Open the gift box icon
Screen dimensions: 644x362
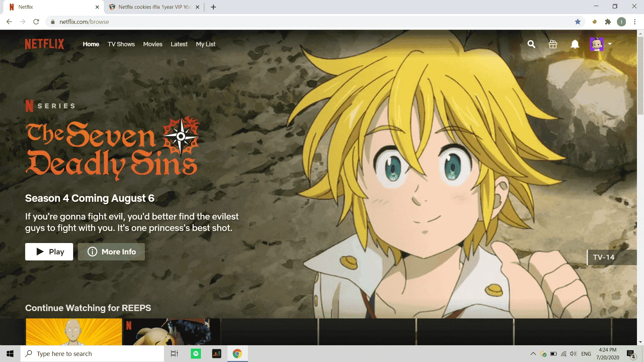pyautogui.click(x=553, y=44)
